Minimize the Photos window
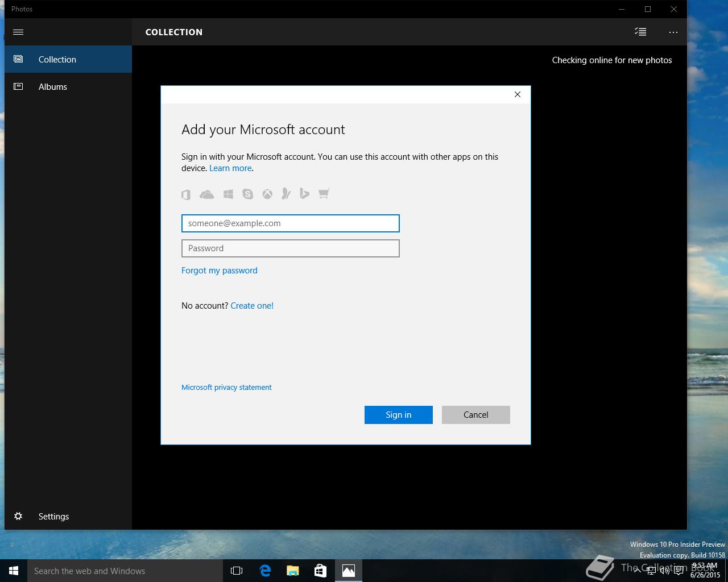The image size is (728, 582). coord(622,9)
